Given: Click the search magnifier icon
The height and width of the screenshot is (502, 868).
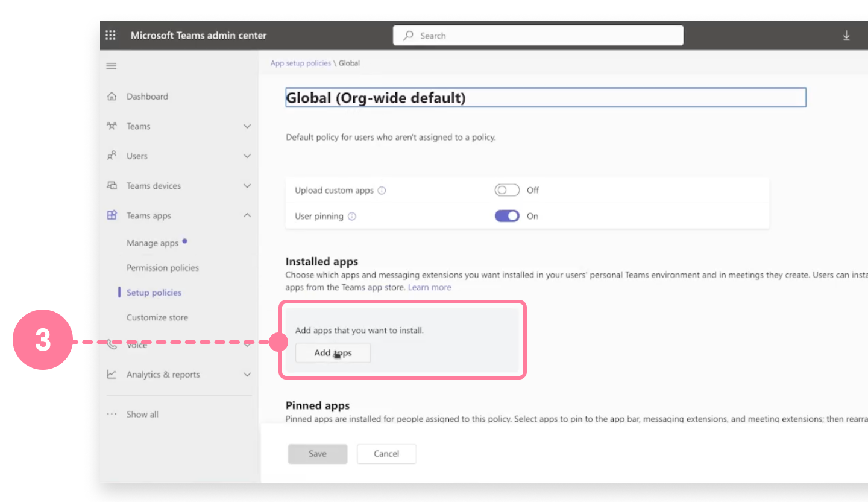Looking at the screenshot, I should coord(409,36).
